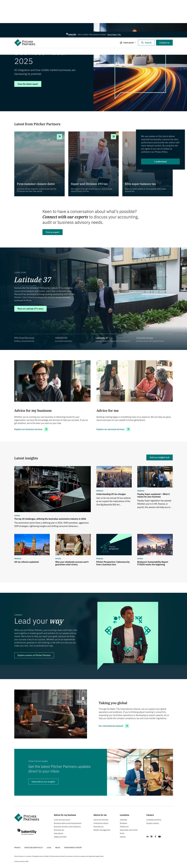Open the About Baker Tilly link
Viewport: 187px width, 868px height.
coord(114,34)
